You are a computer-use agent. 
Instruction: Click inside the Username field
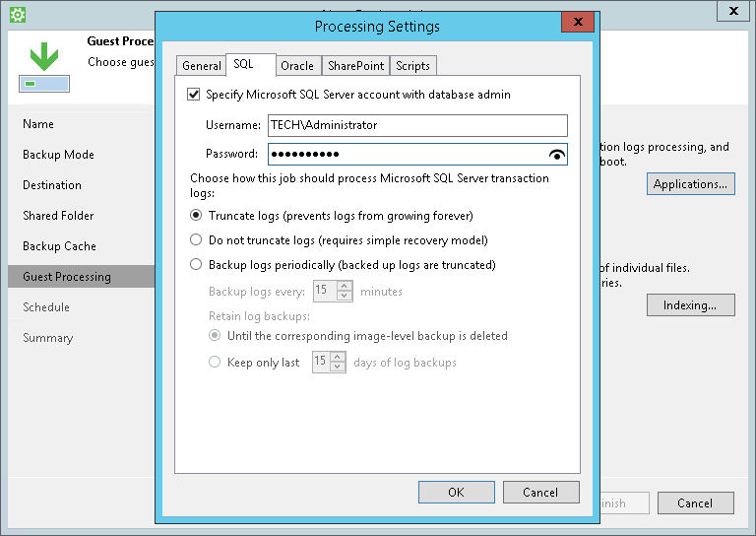coord(417,125)
